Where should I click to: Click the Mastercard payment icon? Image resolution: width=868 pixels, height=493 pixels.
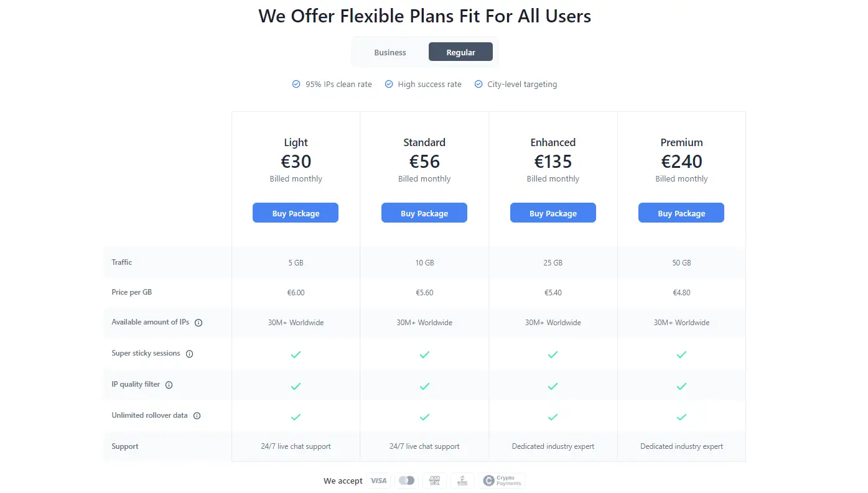(x=406, y=480)
